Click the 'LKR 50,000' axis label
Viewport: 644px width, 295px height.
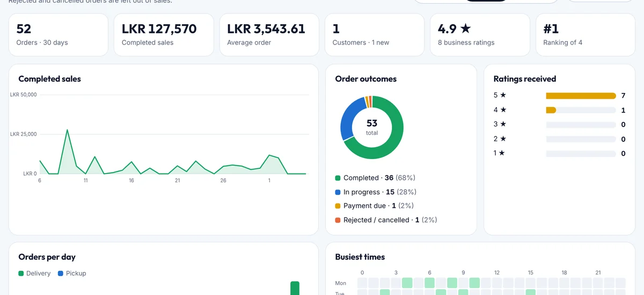point(24,95)
